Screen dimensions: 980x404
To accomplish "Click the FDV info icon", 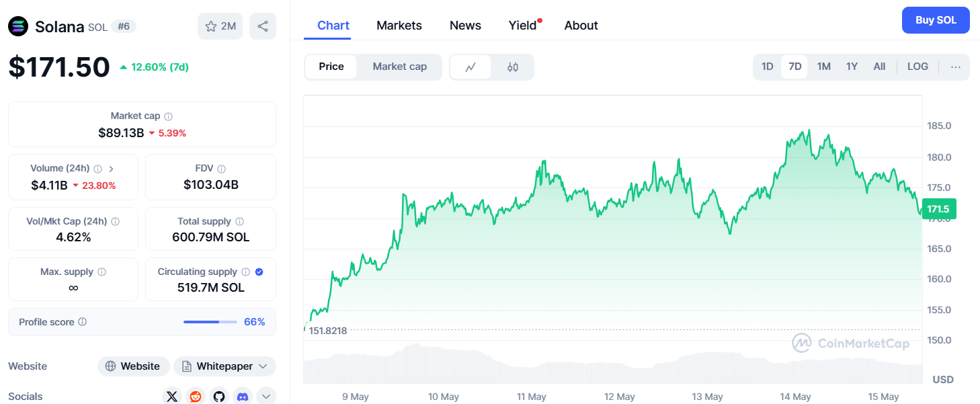I will point(222,169).
